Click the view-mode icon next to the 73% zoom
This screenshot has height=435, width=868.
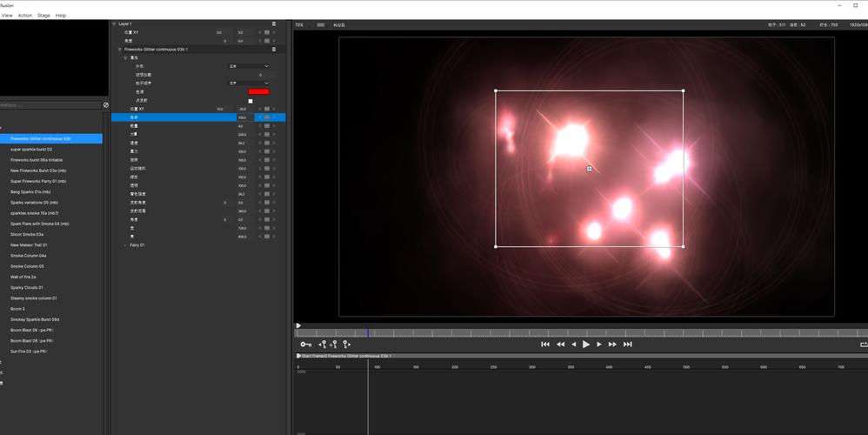point(321,25)
